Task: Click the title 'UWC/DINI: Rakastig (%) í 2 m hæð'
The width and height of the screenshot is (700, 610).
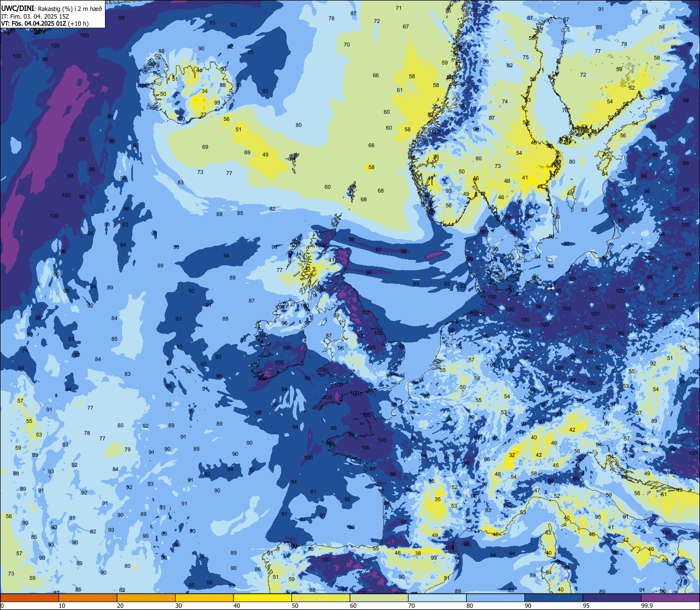Action: [51, 8]
